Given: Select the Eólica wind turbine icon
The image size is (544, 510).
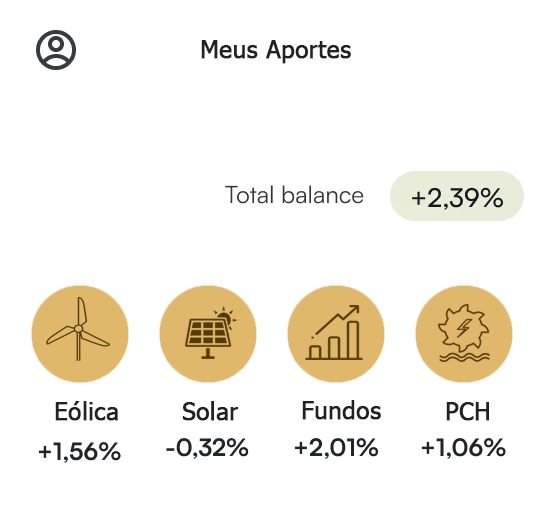Looking at the screenshot, I should click(80, 334).
